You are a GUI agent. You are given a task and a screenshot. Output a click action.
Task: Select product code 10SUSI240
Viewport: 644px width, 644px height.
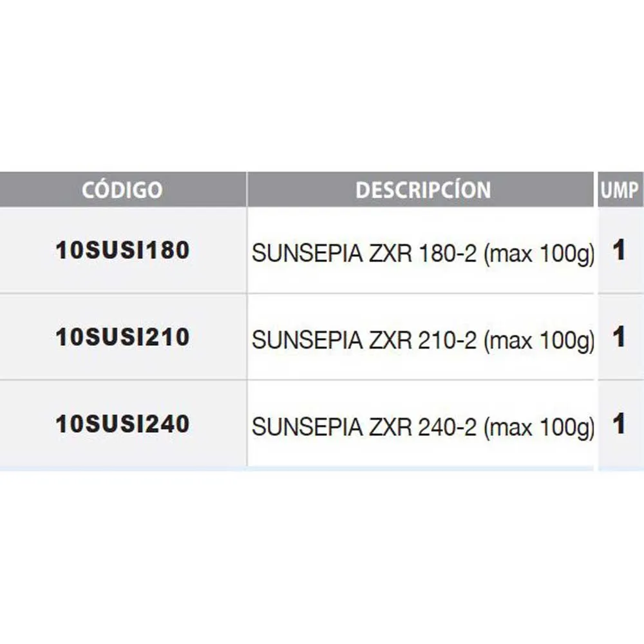point(122,424)
